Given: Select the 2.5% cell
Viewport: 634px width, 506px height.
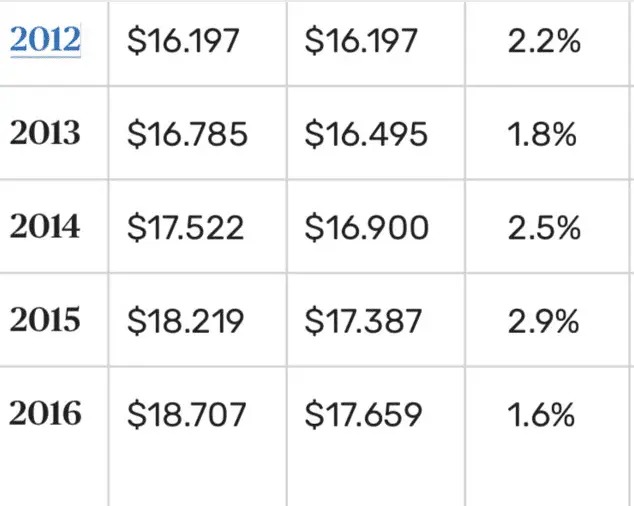Looking at the screenshot, I should click(x=544, y=228).
